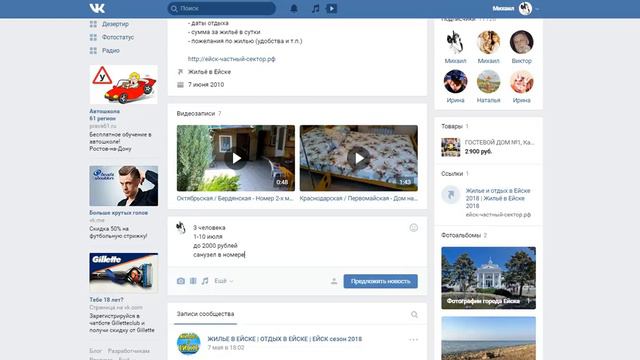Open the Автошкола 61 регион ad image

123,84
